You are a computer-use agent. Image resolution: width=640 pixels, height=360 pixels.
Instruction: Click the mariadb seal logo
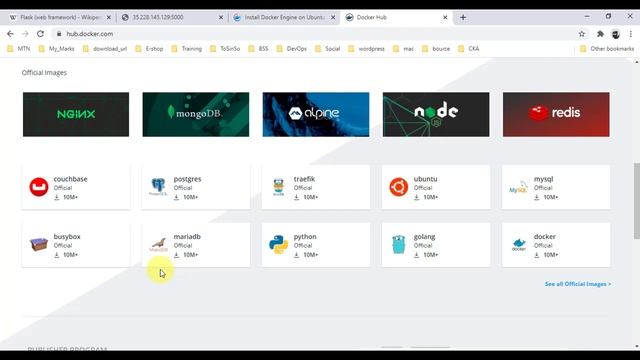158,245
